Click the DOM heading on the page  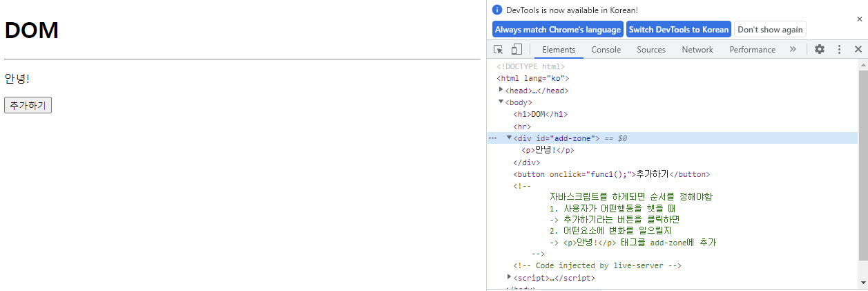(31, 30)
